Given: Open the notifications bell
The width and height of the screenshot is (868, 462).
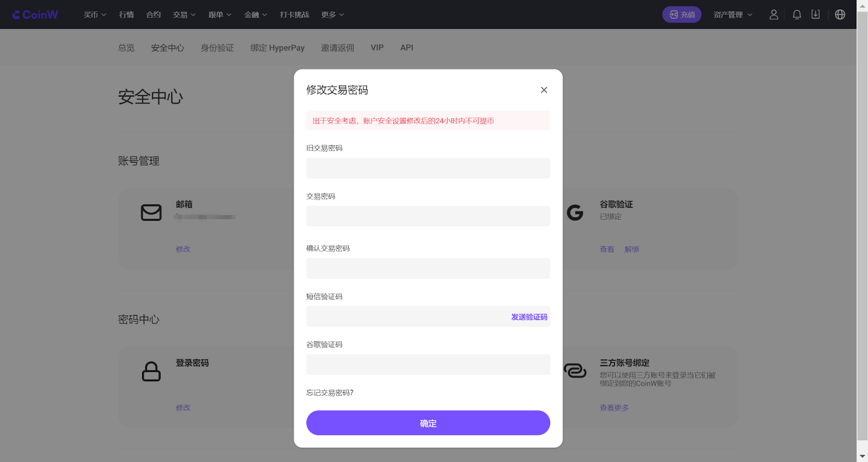Looking at the screenshot, I should pos(796,15).
